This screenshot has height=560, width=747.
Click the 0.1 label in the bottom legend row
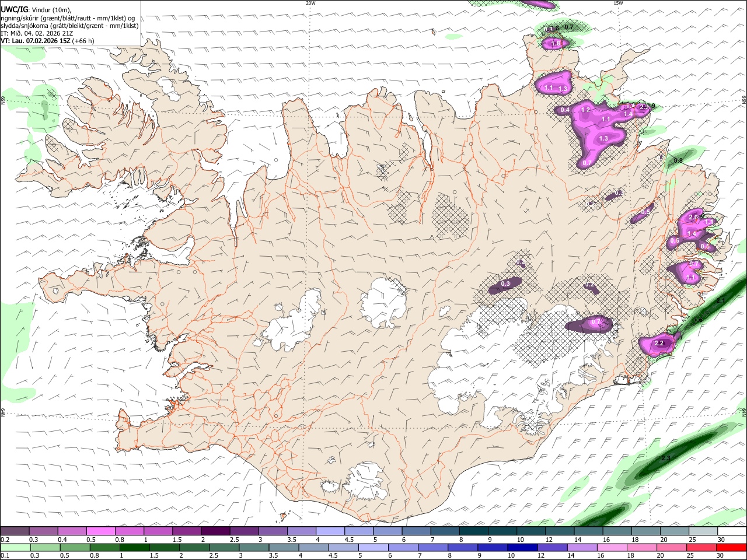[5, 556]
